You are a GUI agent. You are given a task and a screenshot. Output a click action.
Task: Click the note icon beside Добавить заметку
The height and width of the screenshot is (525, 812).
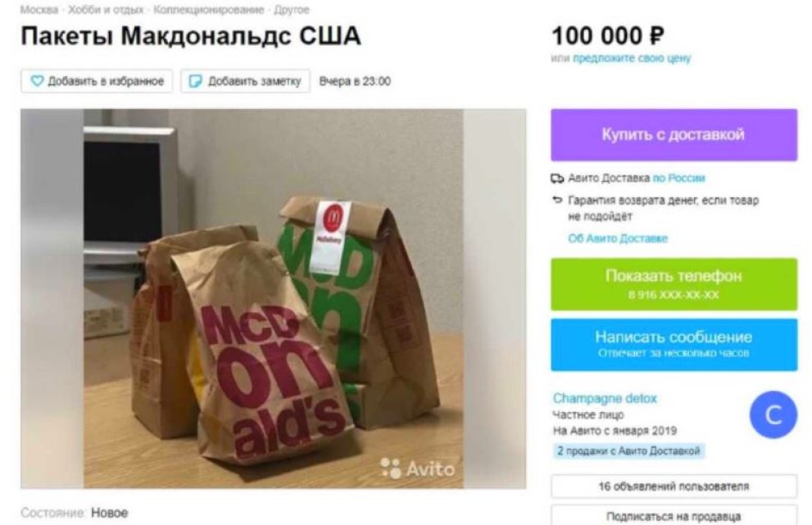click(x=195, y=81)
